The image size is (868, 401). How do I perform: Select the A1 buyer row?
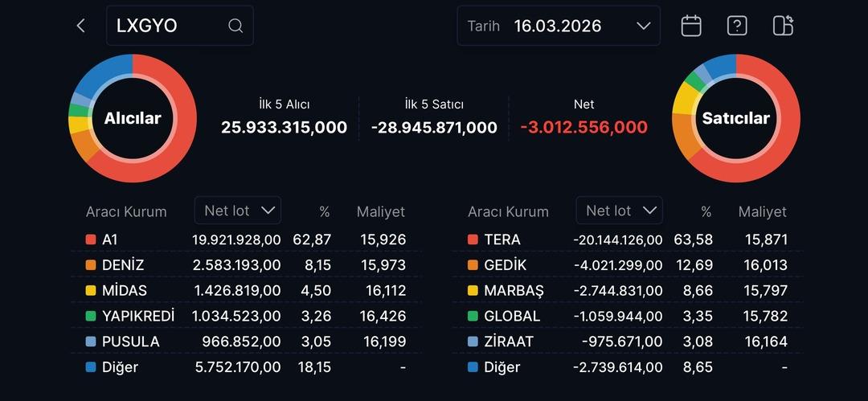(x=245, y=239)
